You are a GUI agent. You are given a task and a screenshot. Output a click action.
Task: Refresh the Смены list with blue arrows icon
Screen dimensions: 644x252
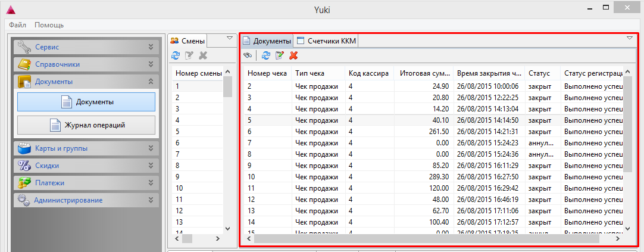(176, 55)
